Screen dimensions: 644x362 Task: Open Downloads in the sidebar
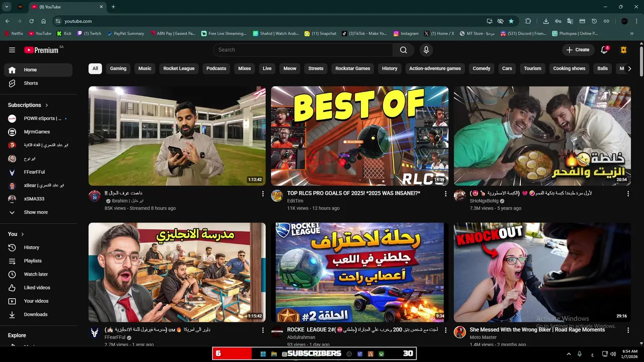tap(38, 314)
